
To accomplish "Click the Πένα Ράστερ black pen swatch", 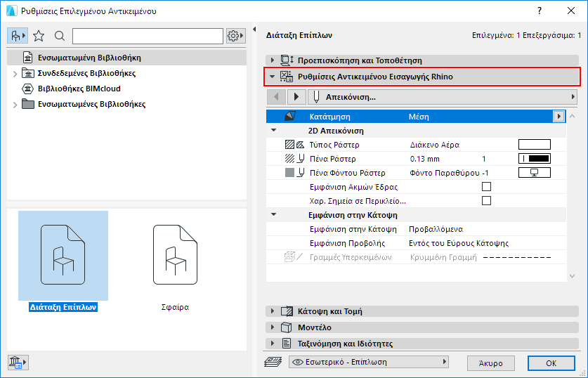I will [x=535, y=159].
